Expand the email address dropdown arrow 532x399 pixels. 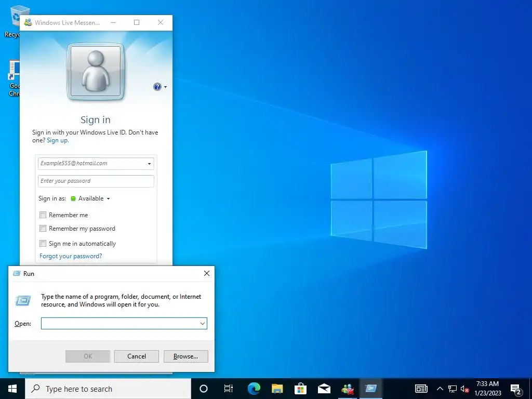tap(149, 164)
